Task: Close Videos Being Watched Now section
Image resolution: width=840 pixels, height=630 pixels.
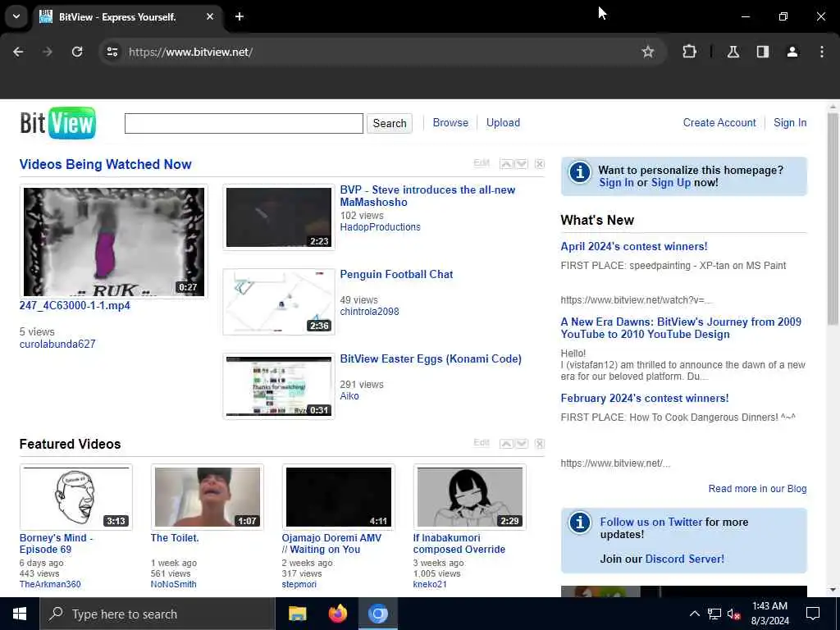Action: tap(540, 164)
